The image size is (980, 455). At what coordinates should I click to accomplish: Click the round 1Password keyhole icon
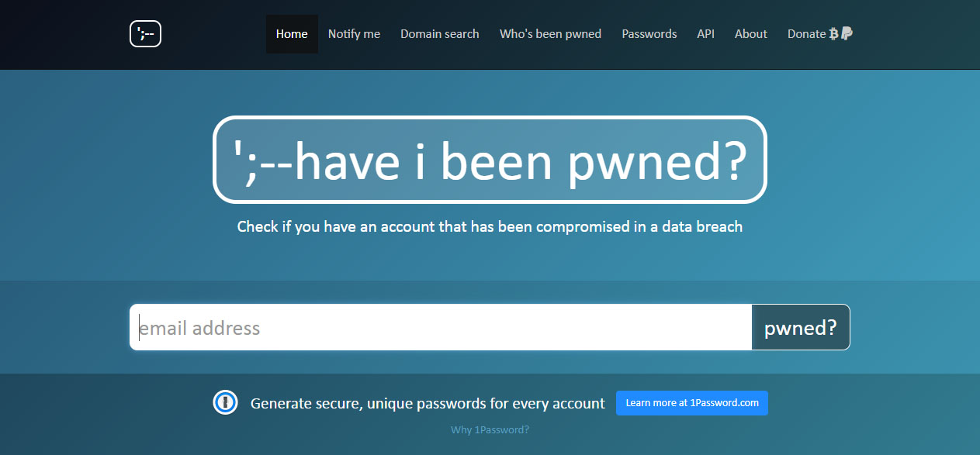(225, 402)
